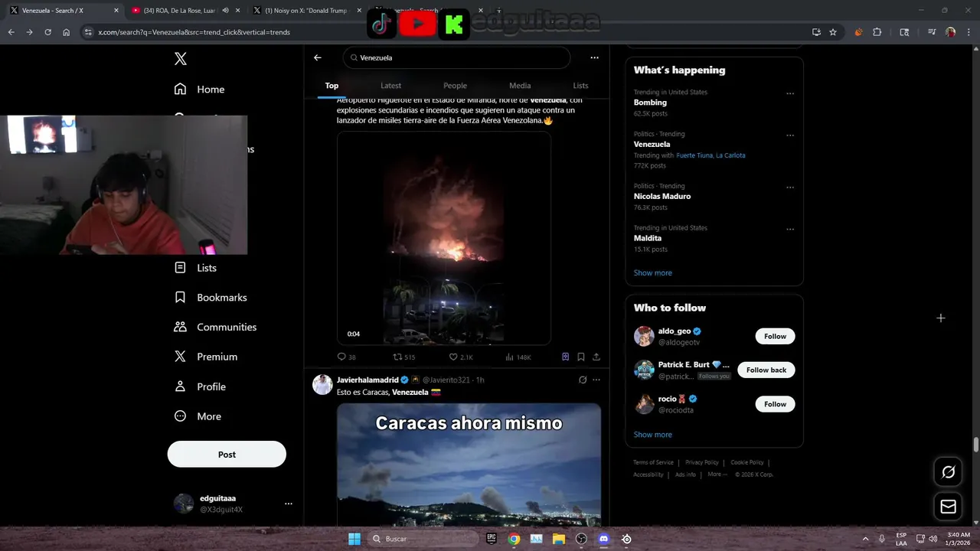The height and width of the screenshot is (551, 980).
Task: Click the Venezuela search input field
Action: pos(456,57)
